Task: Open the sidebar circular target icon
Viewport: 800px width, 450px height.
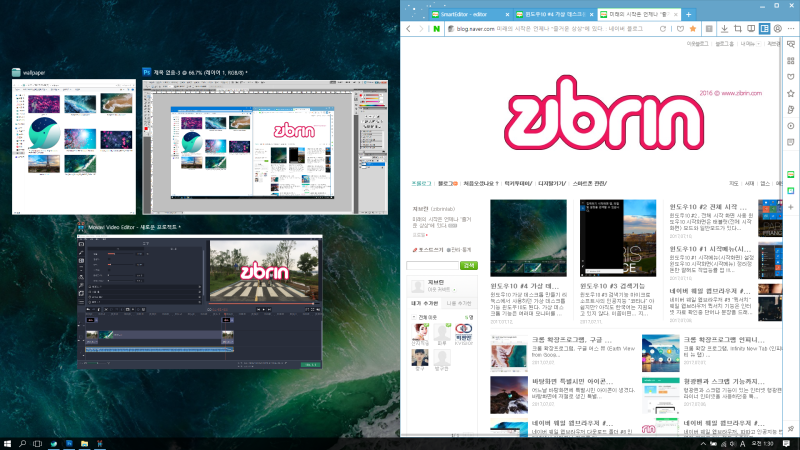Action: coord(791,126)
